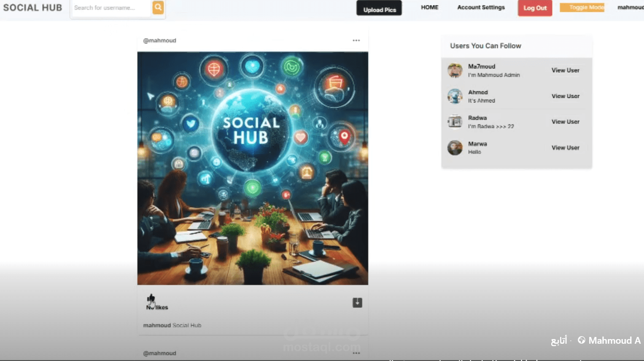Image resolution: width=644 pixels, height=361 pixels.
Task: View User for Marwa
Action: pyautogui.click(x=566, y=148)
